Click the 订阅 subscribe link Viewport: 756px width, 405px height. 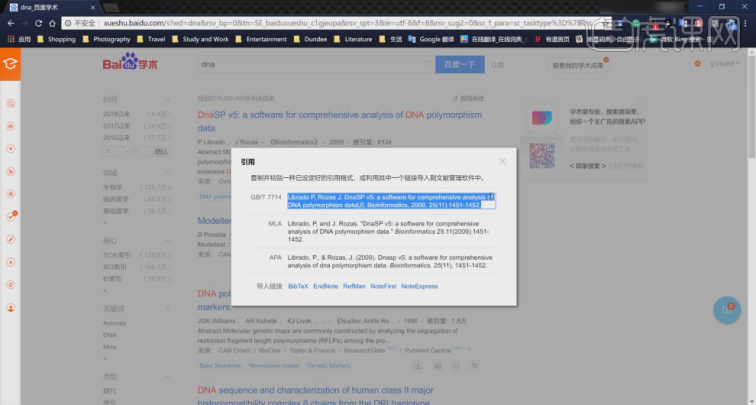pos(497,65)
